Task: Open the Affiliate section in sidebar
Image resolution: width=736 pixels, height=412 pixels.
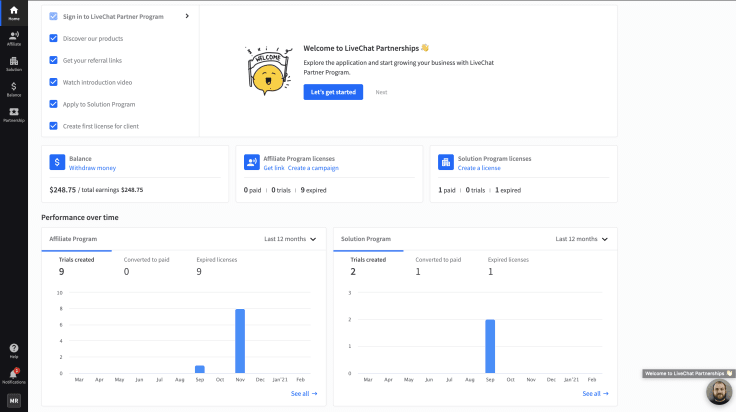Action: tap(14, 38)
